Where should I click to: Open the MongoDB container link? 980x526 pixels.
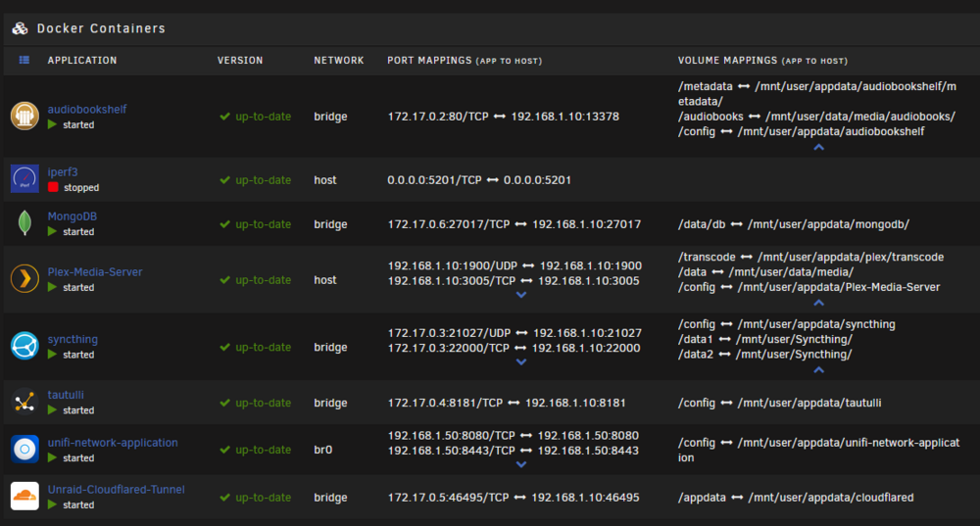point(72,216)
